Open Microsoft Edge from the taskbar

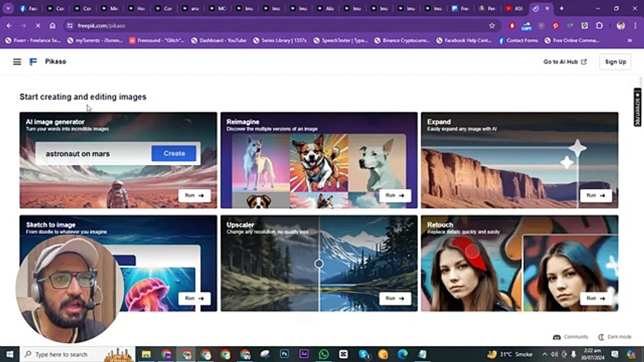(403, 354)
